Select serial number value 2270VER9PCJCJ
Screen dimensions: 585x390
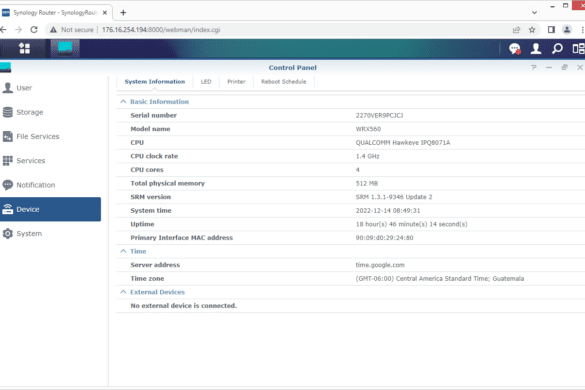coord(379,115)
